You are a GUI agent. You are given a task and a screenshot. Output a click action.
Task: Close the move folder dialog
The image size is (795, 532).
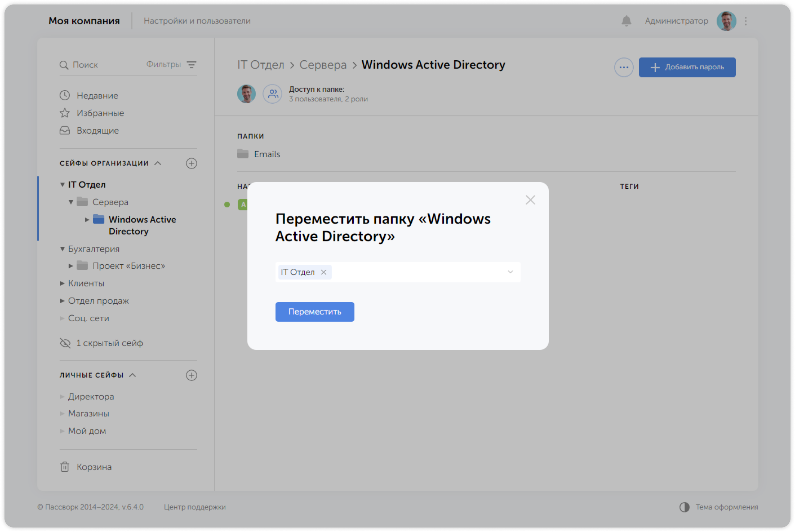530,200
